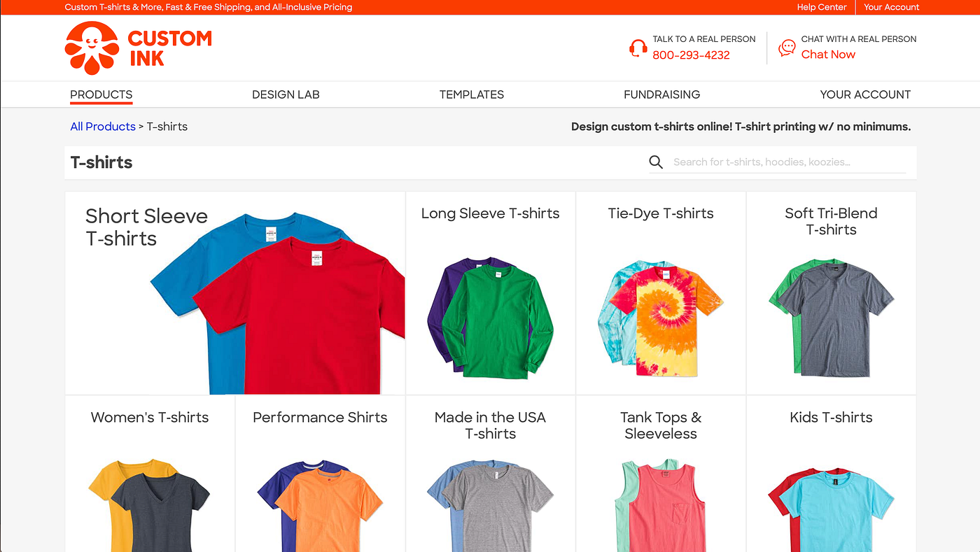Open the Short Sleeve T-shirts category

(235, 293)
